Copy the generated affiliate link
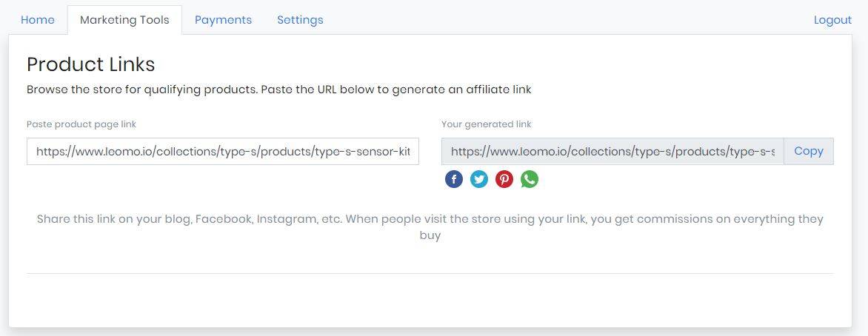868x336 pixels. click(x=809, y=151)
